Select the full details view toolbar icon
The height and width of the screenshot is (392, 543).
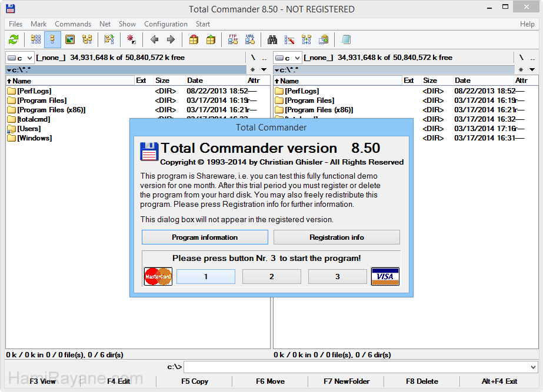click(x=52, y=39)
